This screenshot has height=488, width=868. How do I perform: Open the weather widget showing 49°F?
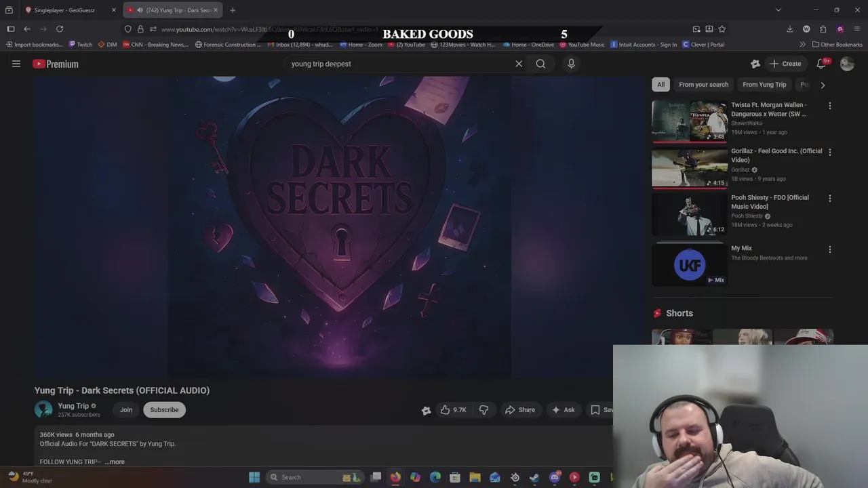pos(30,477)
